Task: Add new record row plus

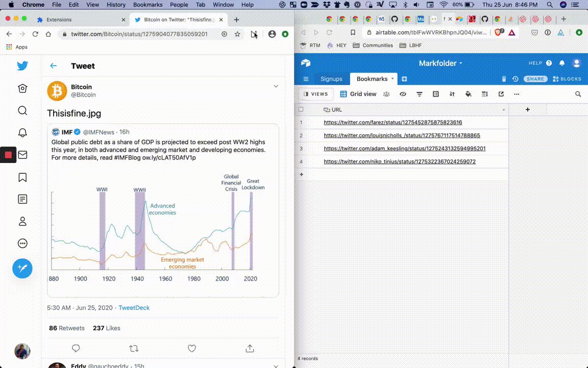Action: (301, 175)
